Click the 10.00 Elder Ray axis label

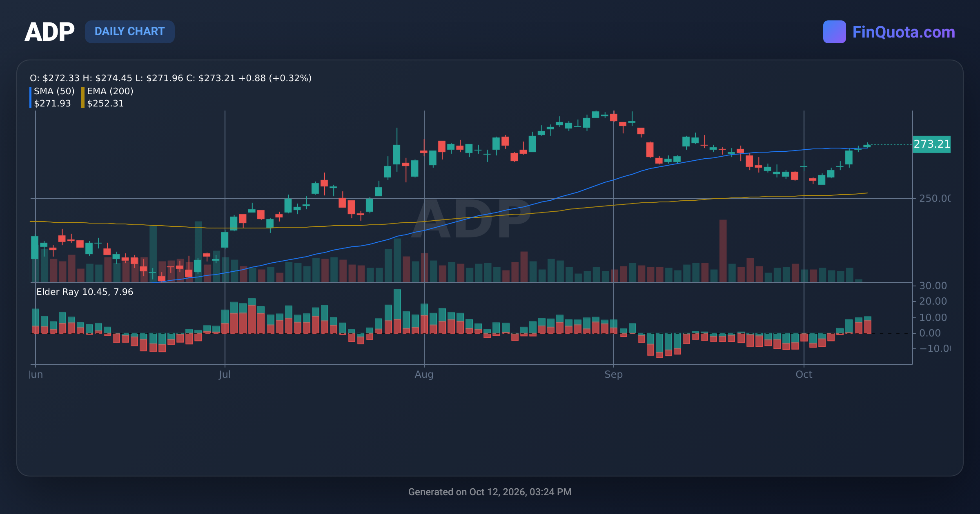coord(933,318)
